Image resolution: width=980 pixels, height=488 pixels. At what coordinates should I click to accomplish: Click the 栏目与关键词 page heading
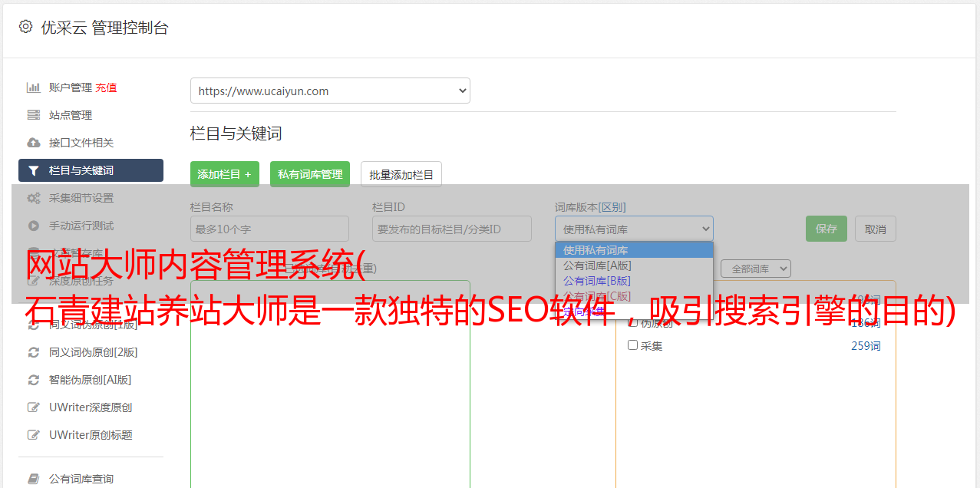(236, 134)
